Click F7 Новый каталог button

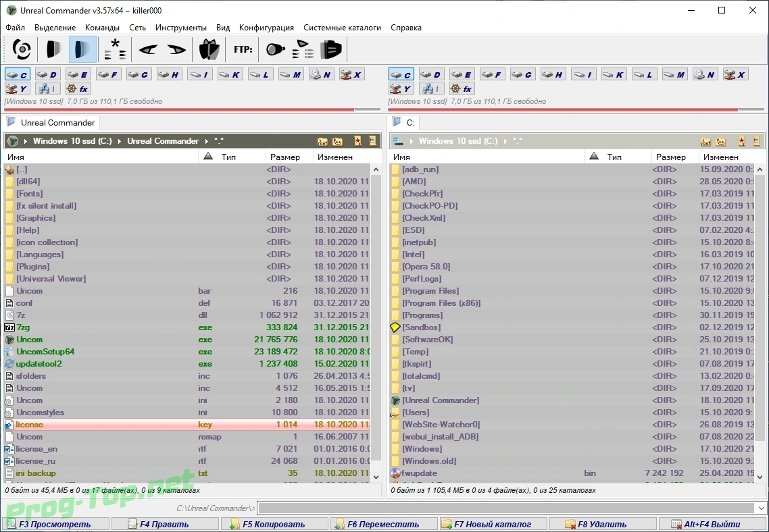pyautogui.click(x=493, y=524)
